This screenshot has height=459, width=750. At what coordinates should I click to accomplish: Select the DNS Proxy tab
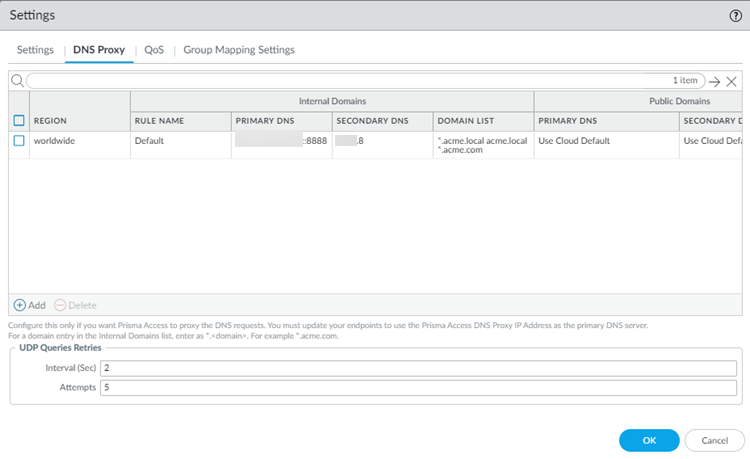[x=98, y=50]
